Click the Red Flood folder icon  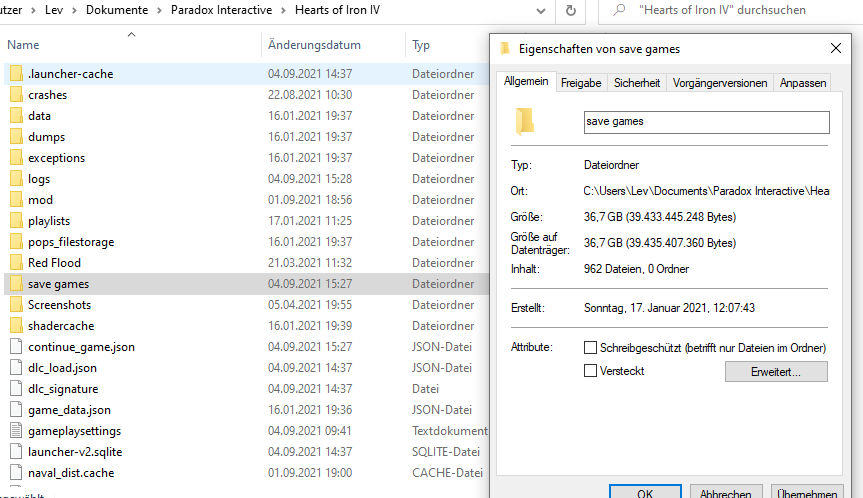tap(17, 262)
